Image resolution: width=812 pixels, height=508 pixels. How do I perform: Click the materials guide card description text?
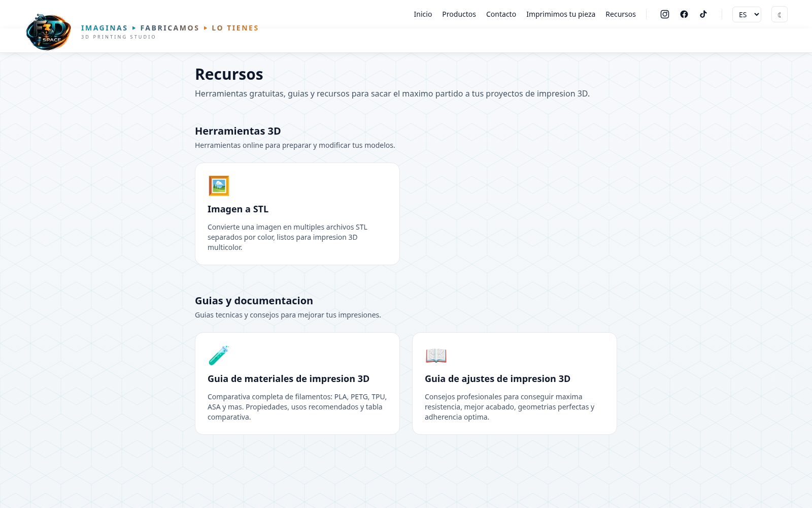click(x=297, y=407)
